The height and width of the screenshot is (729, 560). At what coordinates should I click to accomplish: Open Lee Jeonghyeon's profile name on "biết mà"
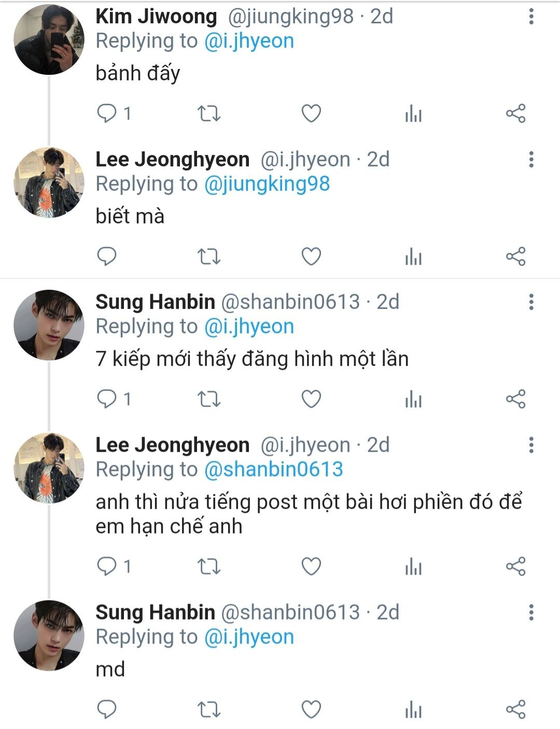172,160
